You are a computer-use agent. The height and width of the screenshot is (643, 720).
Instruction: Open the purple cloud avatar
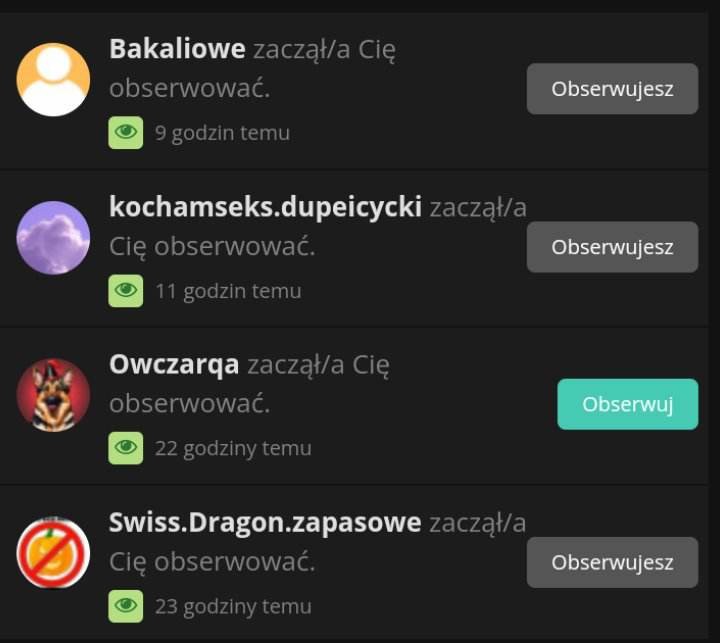click(53, 237)
